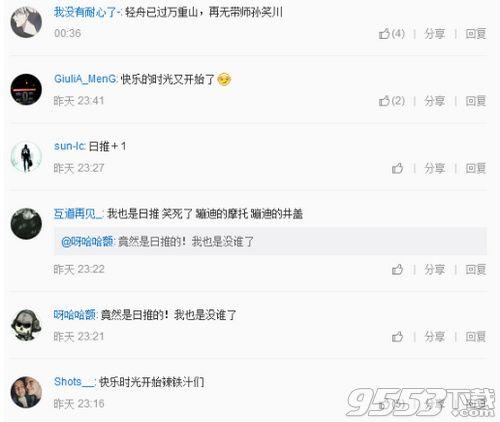Reply to GiuliA_MenG's comment
This screenshot has width=500, height=422.
pyautogui.click(x=476, y=101)
